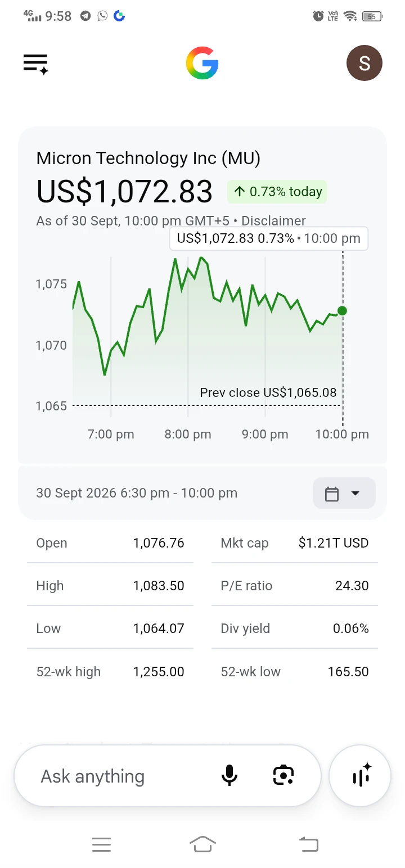Open the Disclaimer link
Image resolution: width=405 pixels, height=868 pixels.
(x=273, y=221)
